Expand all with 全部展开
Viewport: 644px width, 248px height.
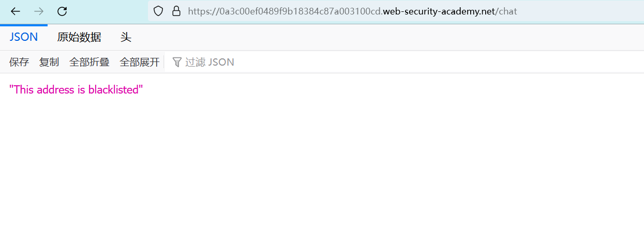(140, 63)
